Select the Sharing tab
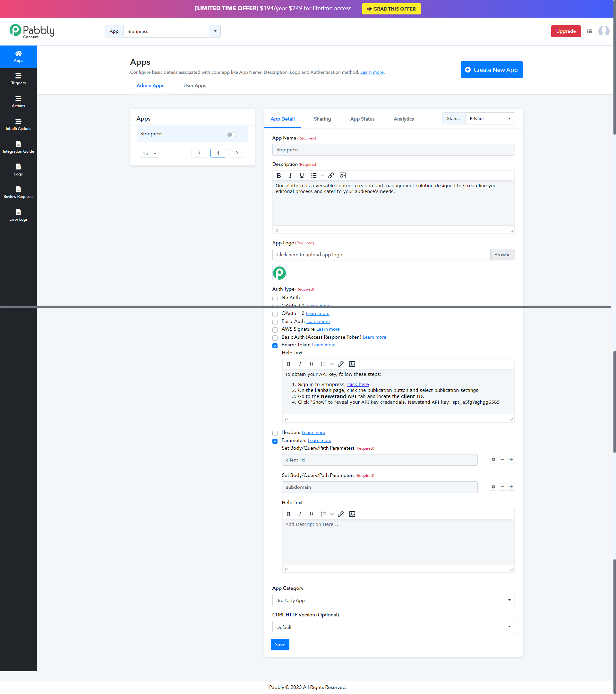This screenshot has height=694, width=616. click(322, 119)
